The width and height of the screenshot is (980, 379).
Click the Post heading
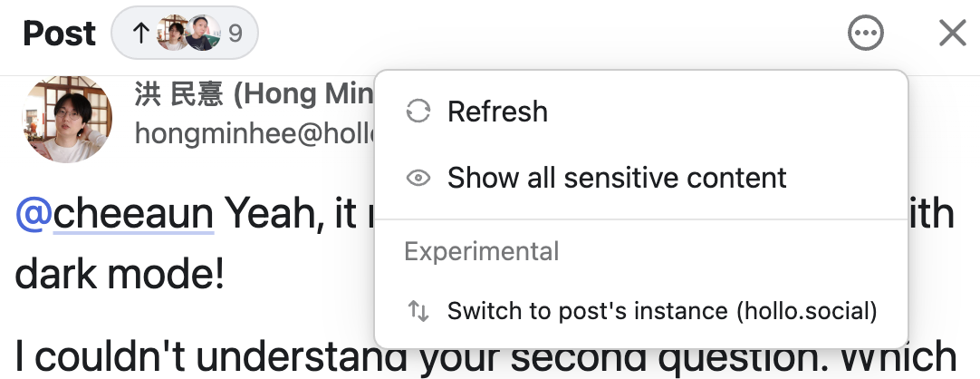coord(60,34)
